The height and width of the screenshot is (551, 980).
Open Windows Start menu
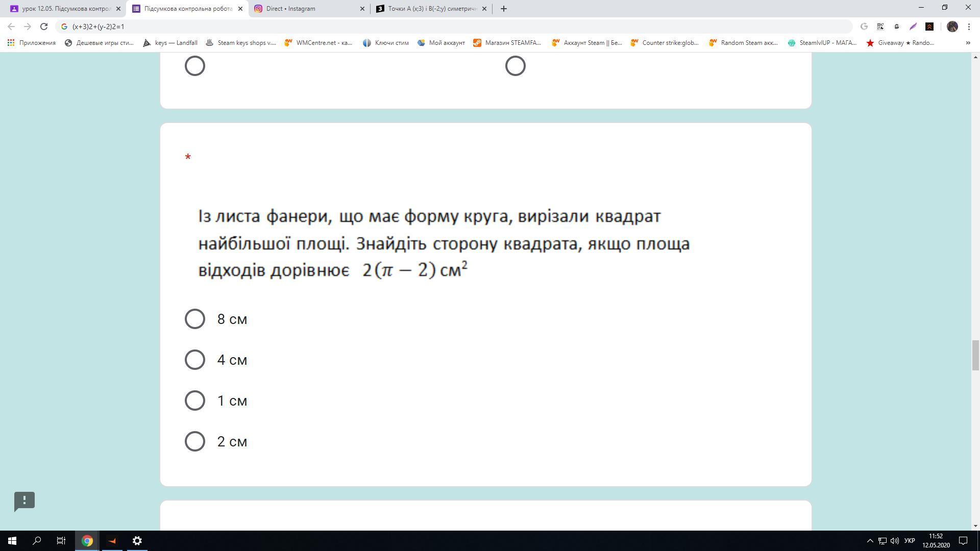[x=12, y=541]
